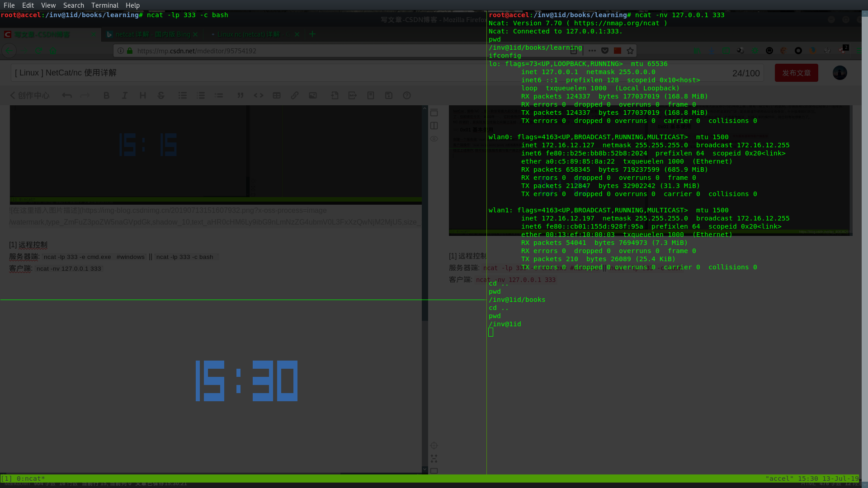The height and width of the screenshot is (488, 868).
Task: Open the Terminal menu in menu bar
Action: (104, 5)
